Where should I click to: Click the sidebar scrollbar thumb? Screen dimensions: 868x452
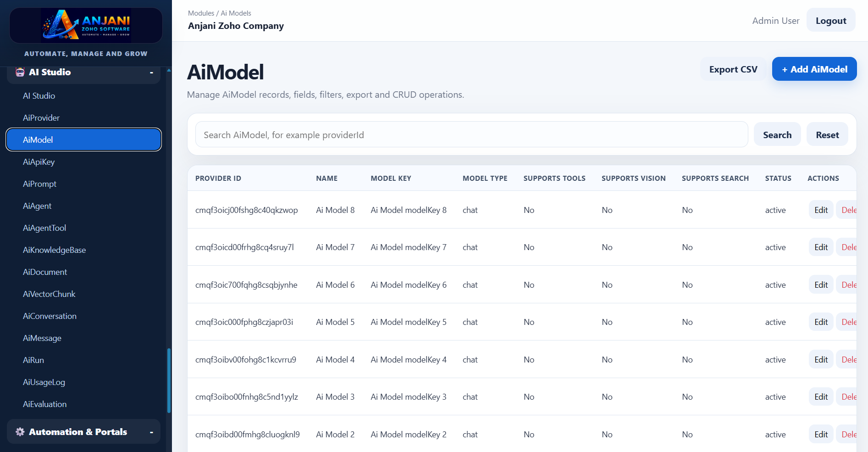coord(169,381)
